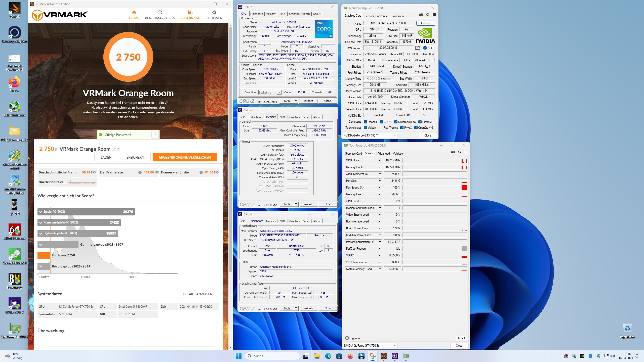644x362 pixels.
Task: Open MiniTool Partition Wizard shortcut
Action: 14,160
